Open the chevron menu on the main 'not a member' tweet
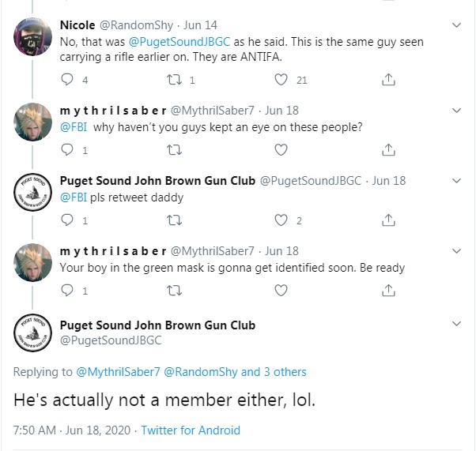This screenshot has width=476, height=451. 456,324
